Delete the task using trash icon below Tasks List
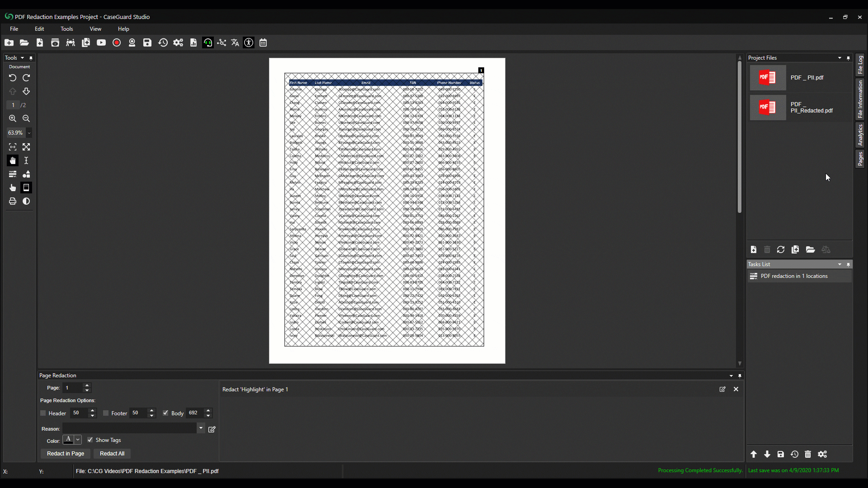Image resolution: width=868 pixels, height=488 pixels. [808, 455]
